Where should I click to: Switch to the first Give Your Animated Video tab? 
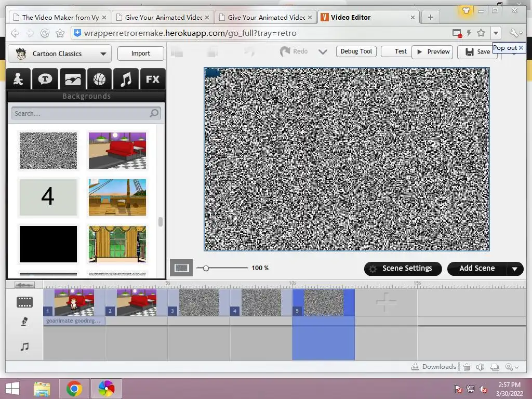pos(162,17)
